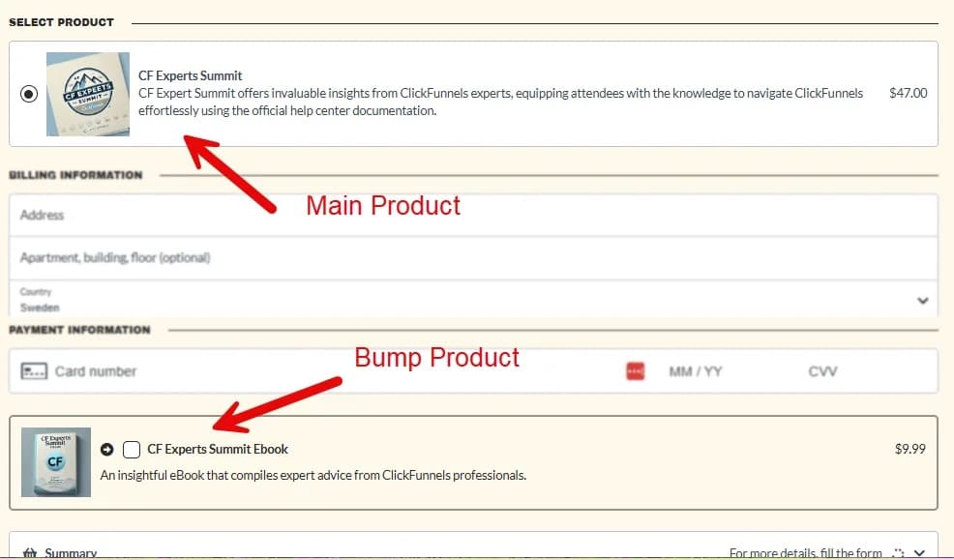Click the red card autofill icon
The image size is (954, 560).
[x=635, y=370]
